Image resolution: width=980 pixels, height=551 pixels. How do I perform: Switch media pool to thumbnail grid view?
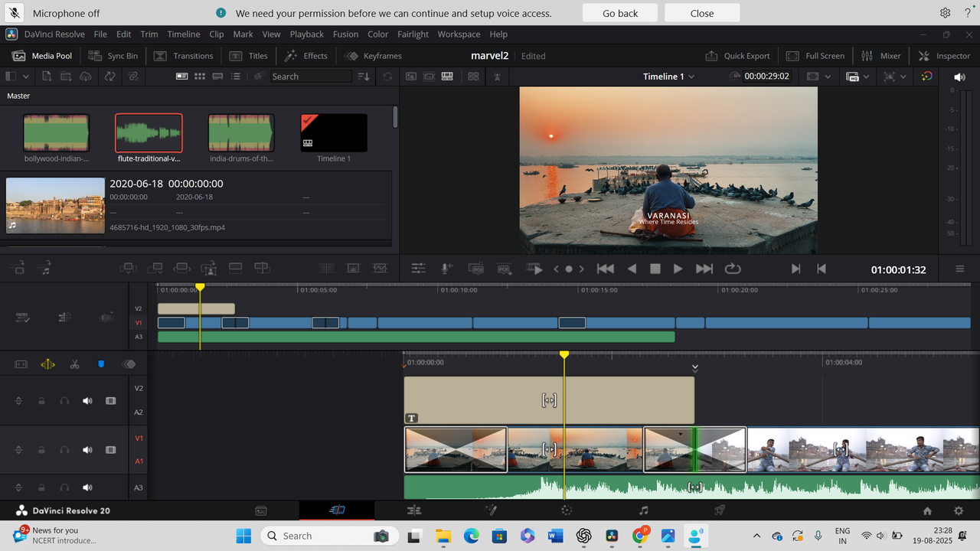pos(200,77)
